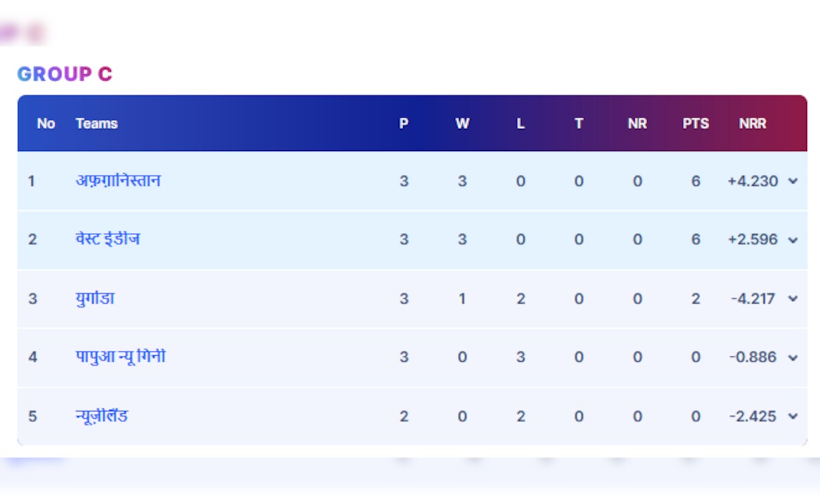Open the अफ़ग़ानिस्तान team link
The height and width of the screenshot is (504, 820).
pos(118,181)
